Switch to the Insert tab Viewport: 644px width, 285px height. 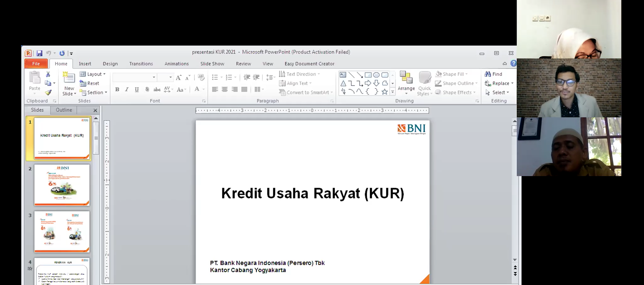(85, 64)
